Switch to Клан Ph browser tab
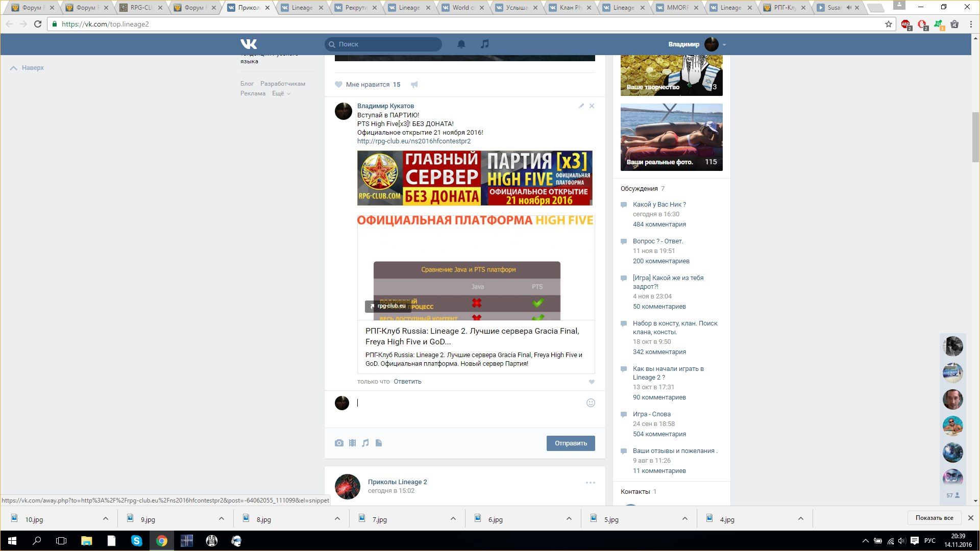The image size is (980, 551). click(x=571, y=8)
